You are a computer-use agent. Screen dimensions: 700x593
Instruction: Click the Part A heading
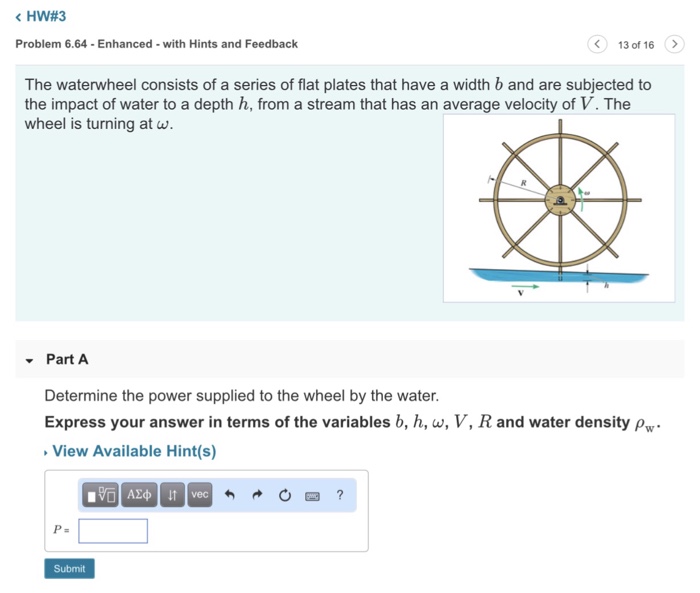pyautogui.click(x=67, y=359)
